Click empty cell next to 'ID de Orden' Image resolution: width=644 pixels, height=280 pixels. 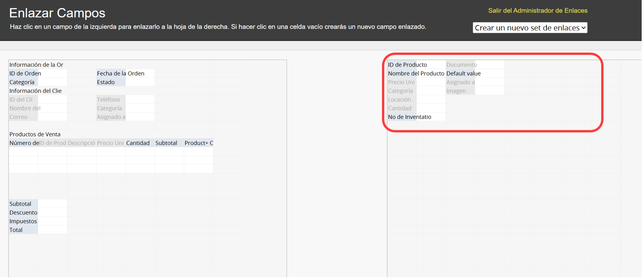(x=53, y=73)
